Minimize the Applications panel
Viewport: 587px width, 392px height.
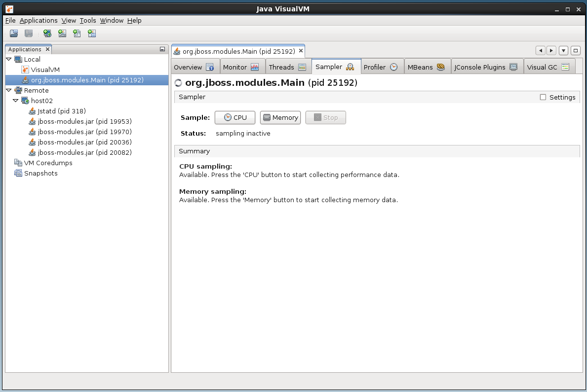[162, 49]
